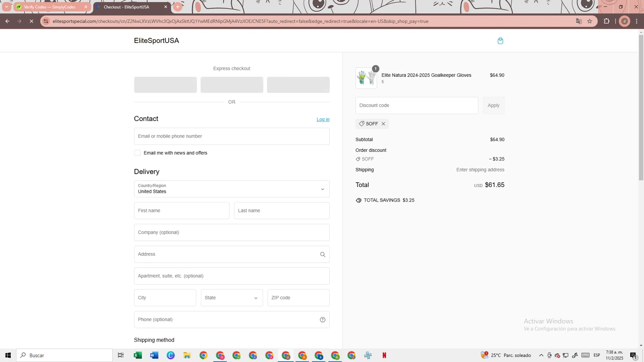Open the pinwheel app on the taskbar
644x362 pixels.
pos(368,355)
